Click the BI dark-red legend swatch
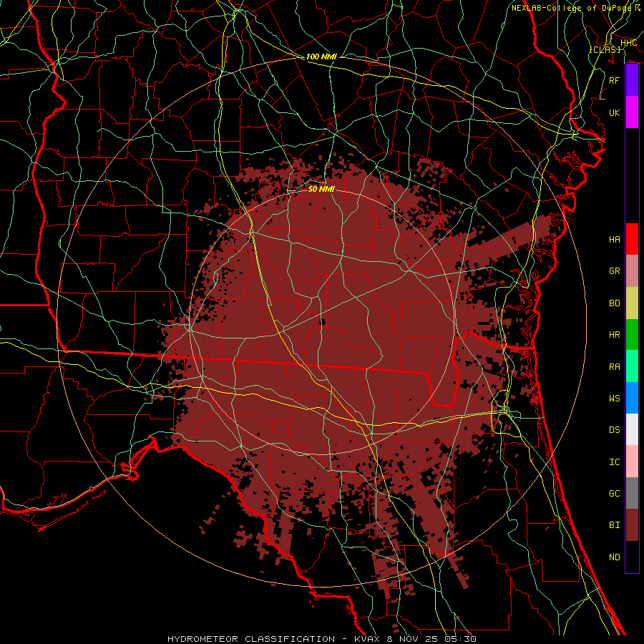 (632, 525)
